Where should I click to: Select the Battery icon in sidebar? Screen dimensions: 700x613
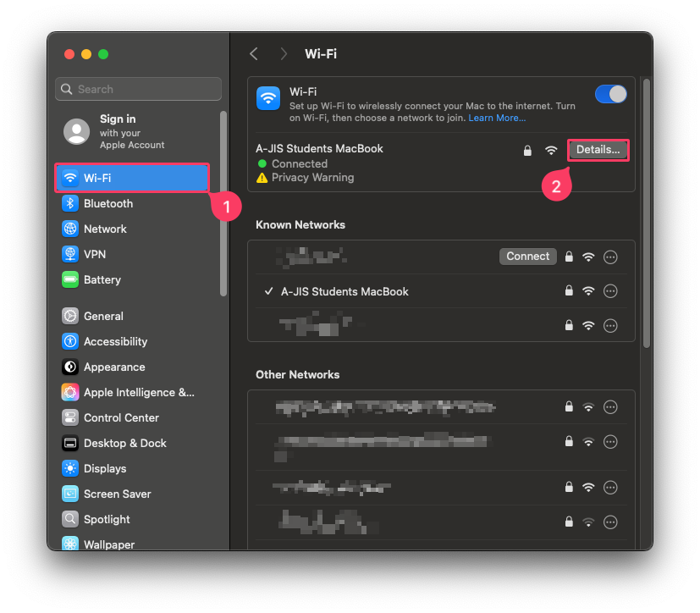coord(70,279)
